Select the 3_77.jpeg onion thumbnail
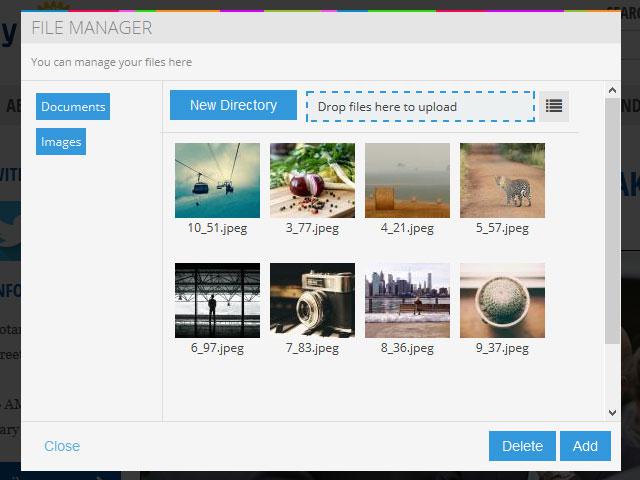The width and height of the screenshot is (640, 480). click(x=312, y=180)
